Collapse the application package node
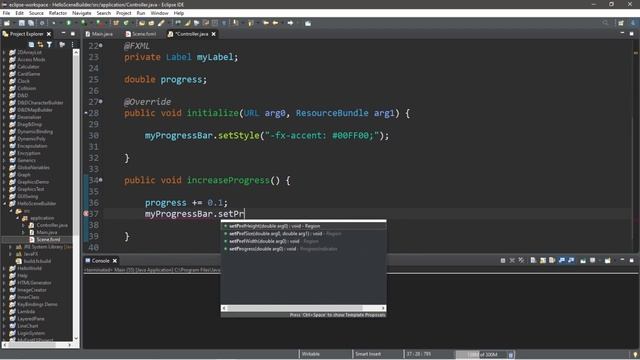Viewport: 640px width, 360px height. [18, 218]
